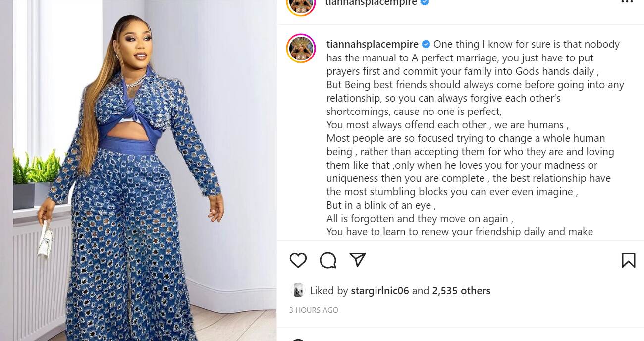Image resolution: width=644 pixels, height=341 pixels.
Task: Click tiannahsplacempire at the start of the caption
Action: (372, 44)
